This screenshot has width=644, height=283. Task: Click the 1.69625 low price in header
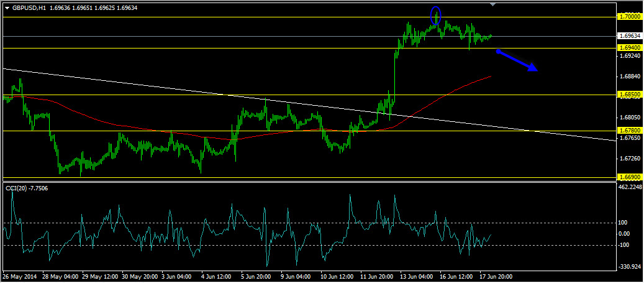105,8
